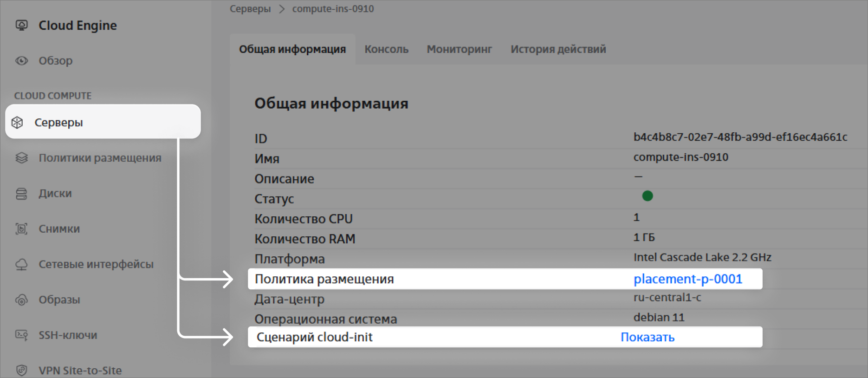Viewport: 868px width, 378px height.
Task: Select the Серверы cube icon in sidebar
Action: [x=17, y=122]
